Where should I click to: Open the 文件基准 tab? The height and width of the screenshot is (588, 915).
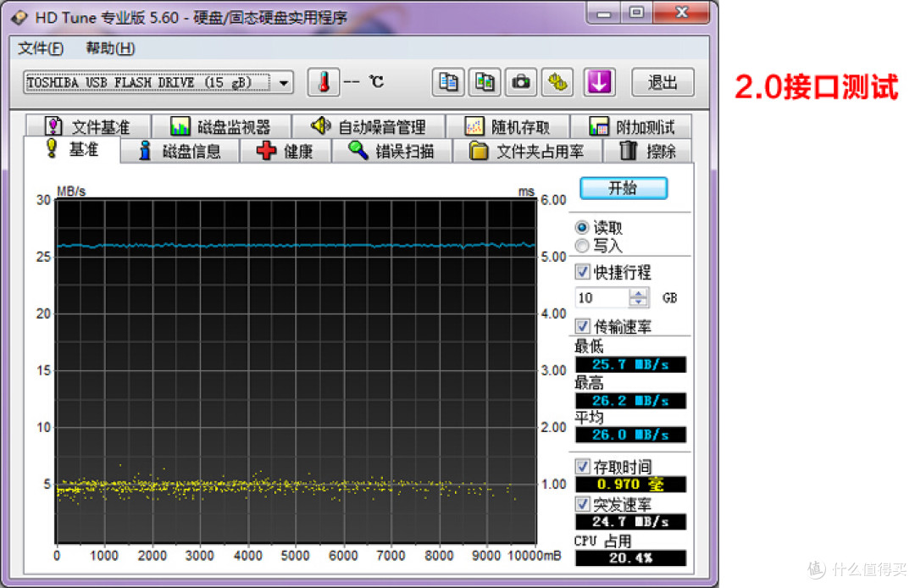88,126
